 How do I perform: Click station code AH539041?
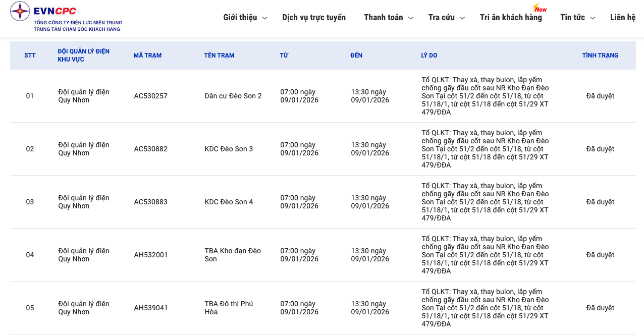(x=150, y=308)
